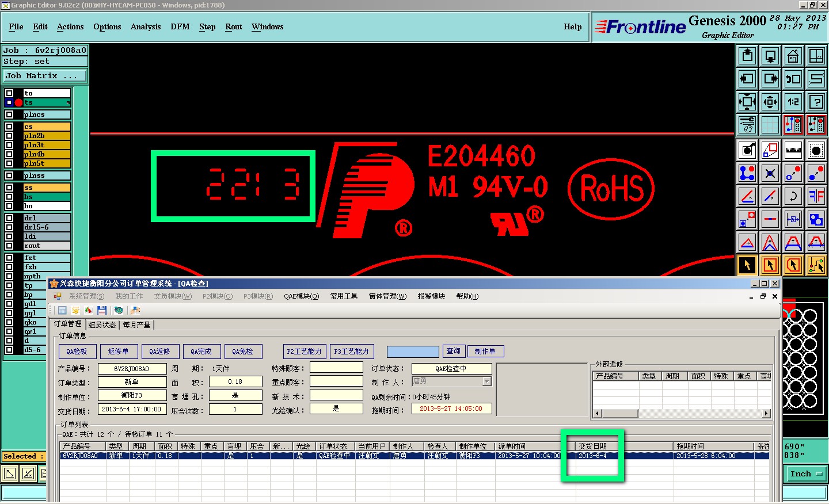Click the rotate arrow icon
This screenshot has height=504, width=829.
tap(793, 196)
